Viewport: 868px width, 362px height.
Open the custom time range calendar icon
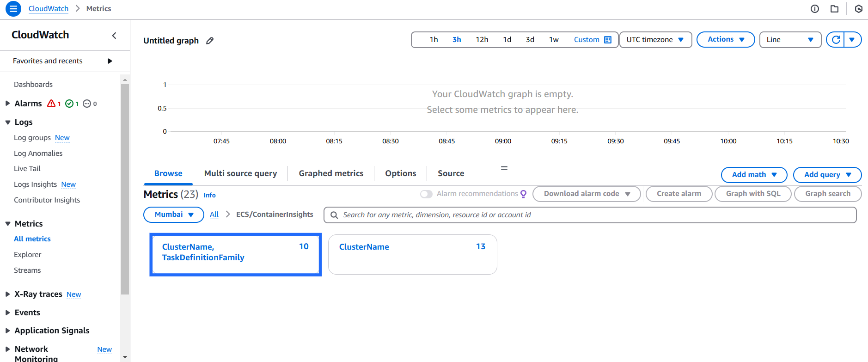[608, 40]
